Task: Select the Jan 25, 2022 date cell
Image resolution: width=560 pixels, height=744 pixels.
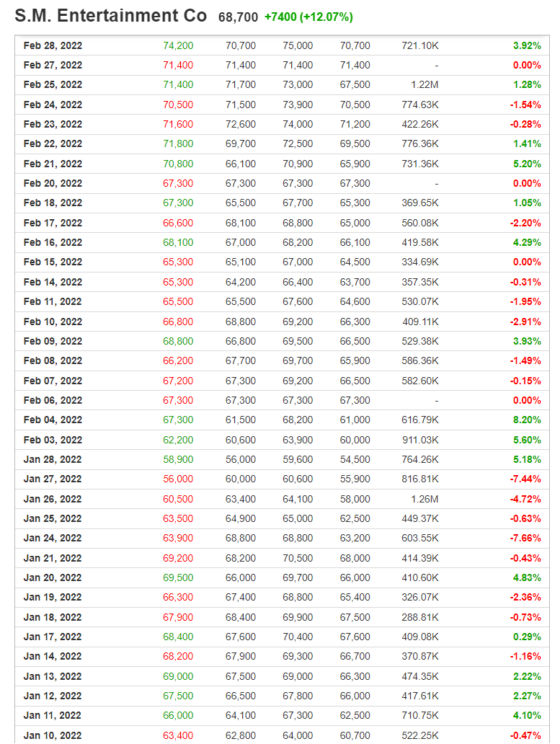Action: point(53,518)
